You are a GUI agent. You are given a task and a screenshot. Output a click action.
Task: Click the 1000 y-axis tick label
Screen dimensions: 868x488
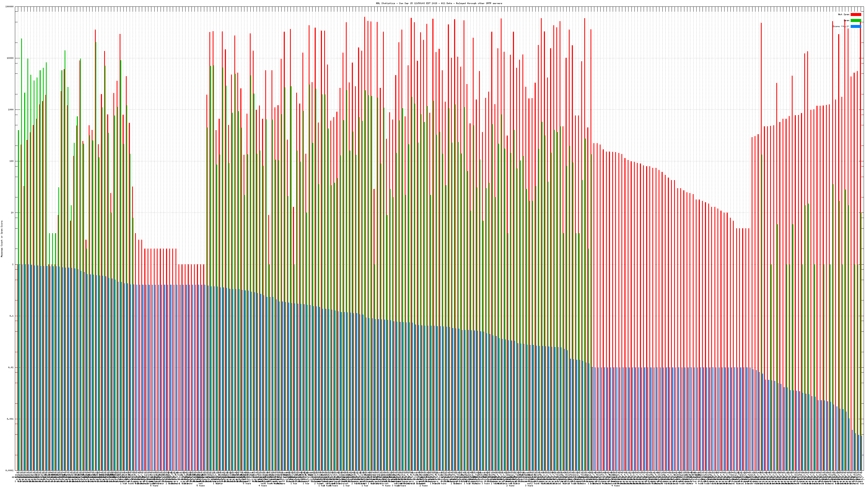pyautogui.click(x=11, y=110)
